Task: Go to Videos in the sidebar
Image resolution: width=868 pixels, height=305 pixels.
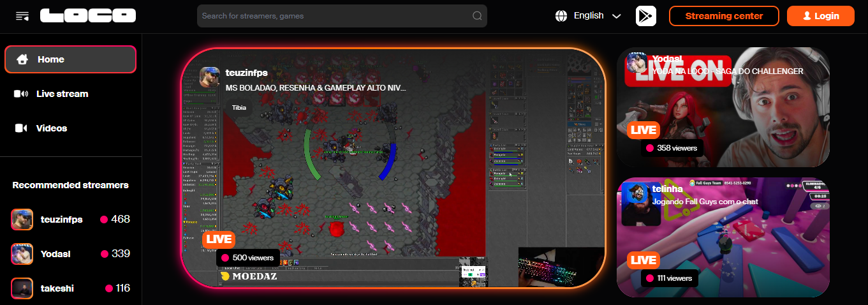Action: point(51,128)
